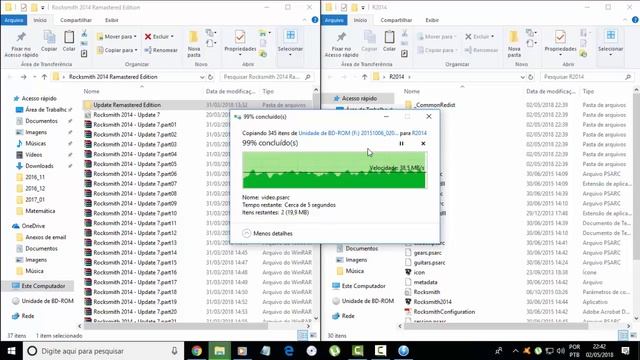
Task: Open Selecionar menu in R2014 window
Action: [611, 43]
